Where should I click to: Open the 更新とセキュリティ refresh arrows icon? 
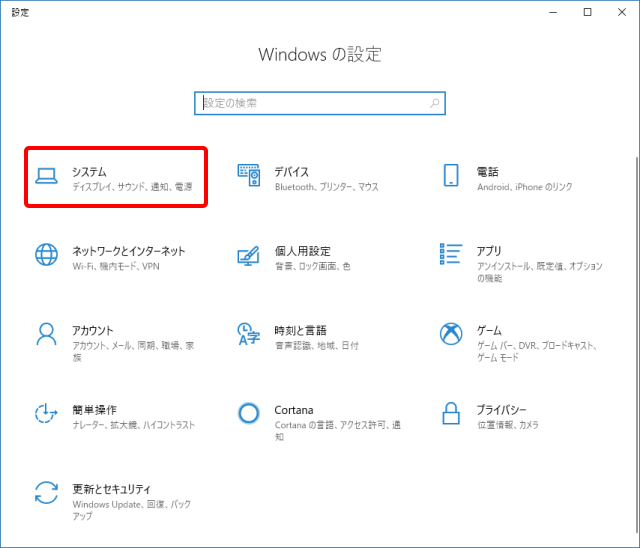(46, 493)
